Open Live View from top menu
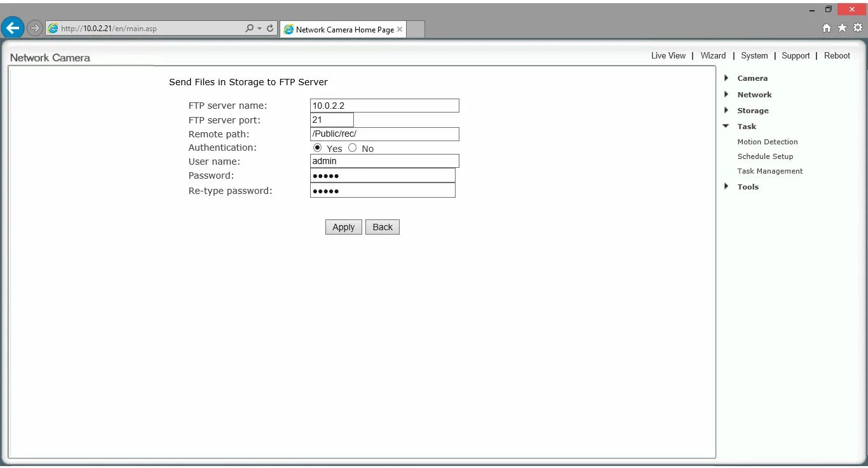The height and width of the screenshot is (468, 868). pyautogui.click(x=668, y=56)
